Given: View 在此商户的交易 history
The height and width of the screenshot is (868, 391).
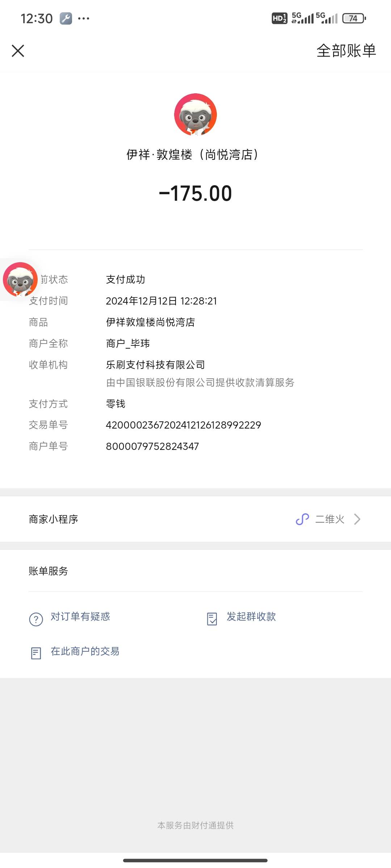Looking at the screenshot, I should tap(85, 651).
